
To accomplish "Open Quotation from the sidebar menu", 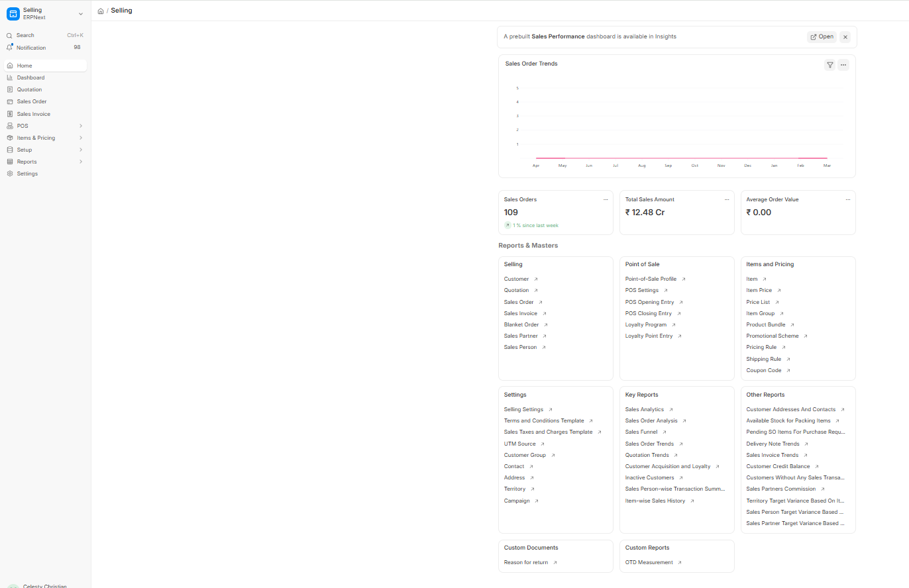I will tap(45, 89).
